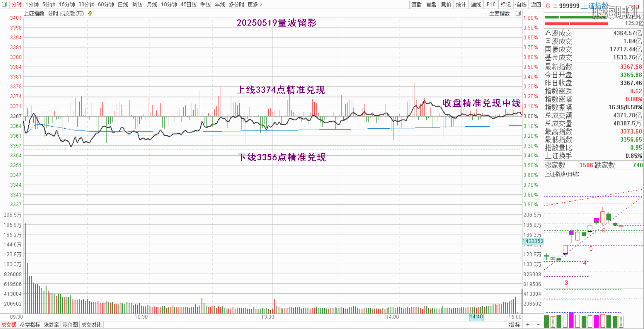644x329 pixels.
Task: Select the 5分钟 timeframe
Action: pos(49,4)
